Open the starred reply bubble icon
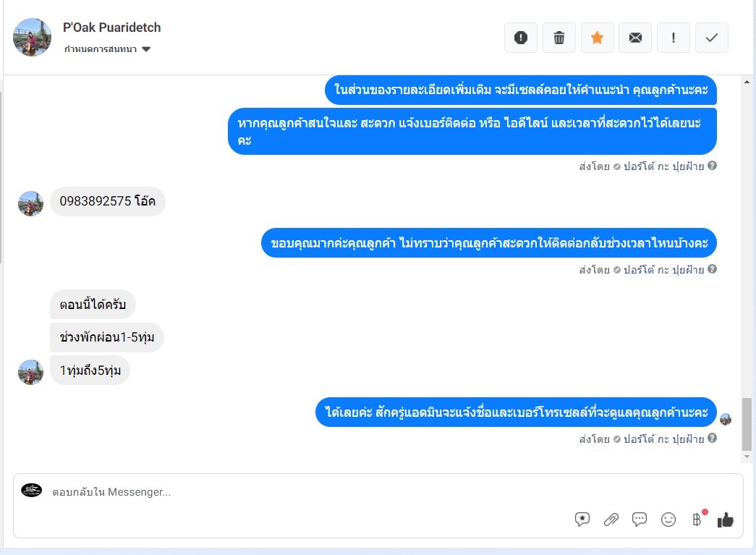Image resolution: width=756 pixels, height=555 pixels. tap(582, 520)
